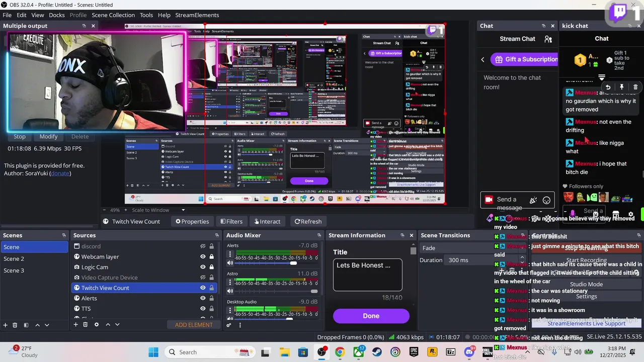This screenshot has height=362, width=644.
Task: Stop the Multiple output stream
Action: click(x=20, y=136)
